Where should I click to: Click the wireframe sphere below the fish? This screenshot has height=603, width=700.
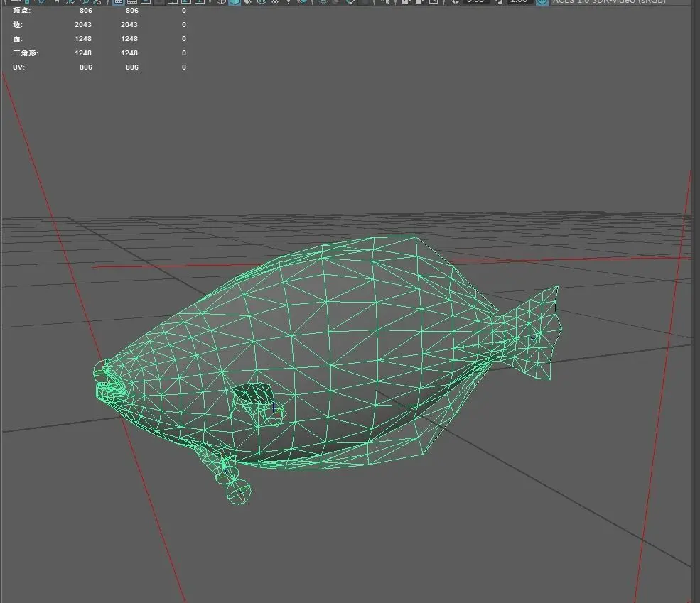point(238,491)
